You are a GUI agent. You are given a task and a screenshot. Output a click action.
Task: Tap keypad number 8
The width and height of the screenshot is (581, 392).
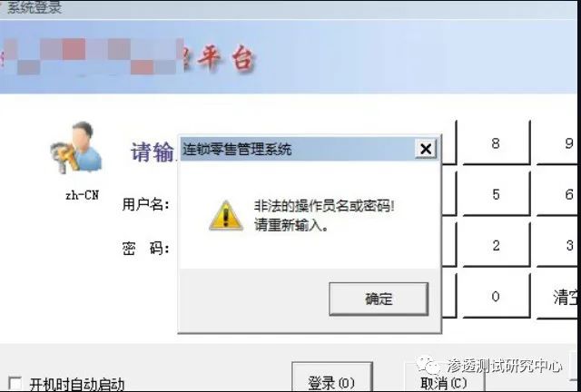click(x=497, y=142)
